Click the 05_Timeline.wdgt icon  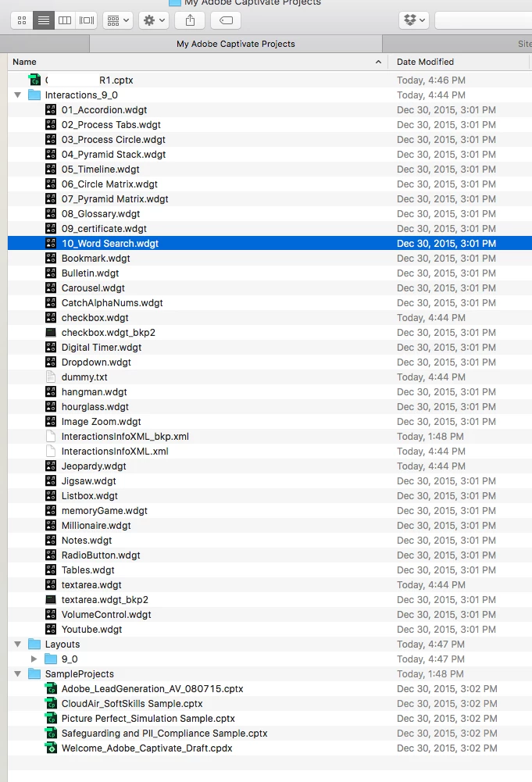(x=51, y=169)
